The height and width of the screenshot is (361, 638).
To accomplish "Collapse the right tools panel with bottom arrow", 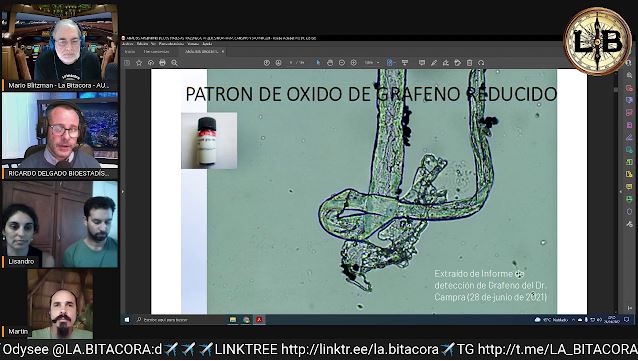I will pyautogui.click(x=629, y=308).
